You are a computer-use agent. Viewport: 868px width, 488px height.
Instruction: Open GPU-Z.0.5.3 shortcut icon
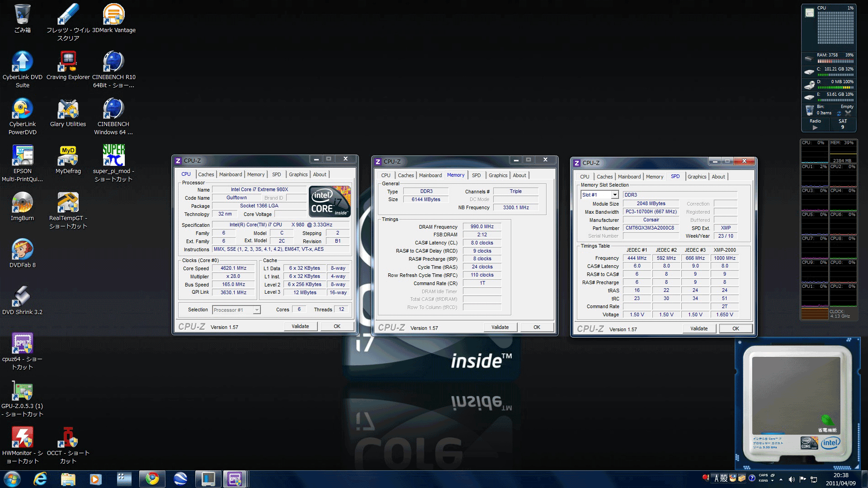22,391
